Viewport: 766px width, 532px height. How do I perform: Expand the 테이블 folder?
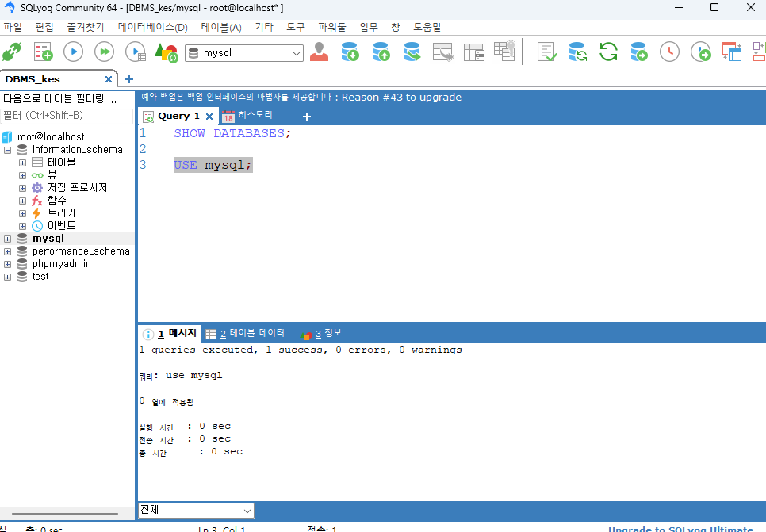coord(22,163)
